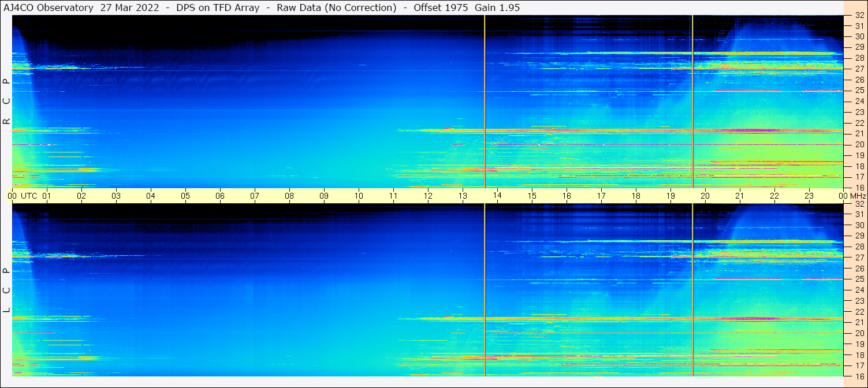Click the 'Gain 1.95' value

click(497, 8)
